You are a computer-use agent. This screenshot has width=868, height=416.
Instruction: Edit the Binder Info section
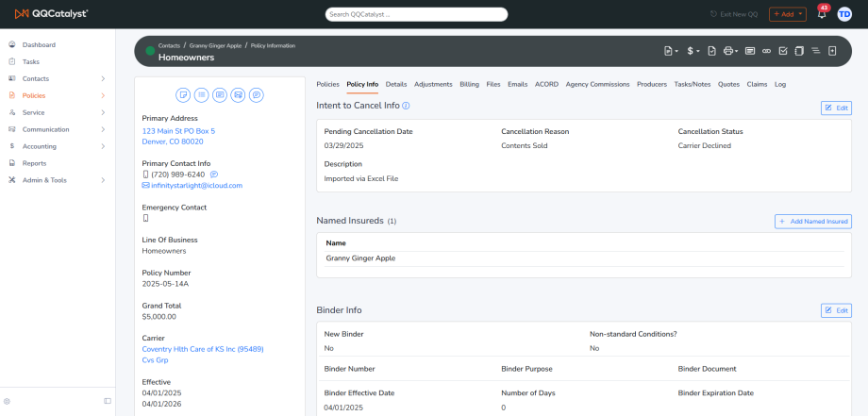tap(836, 310)
